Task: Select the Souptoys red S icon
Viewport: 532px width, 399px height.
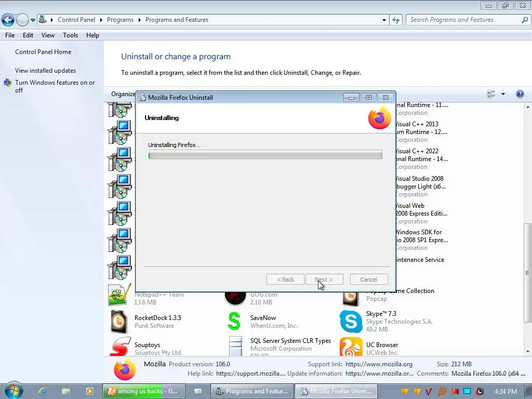Action: tap(120, 347)
